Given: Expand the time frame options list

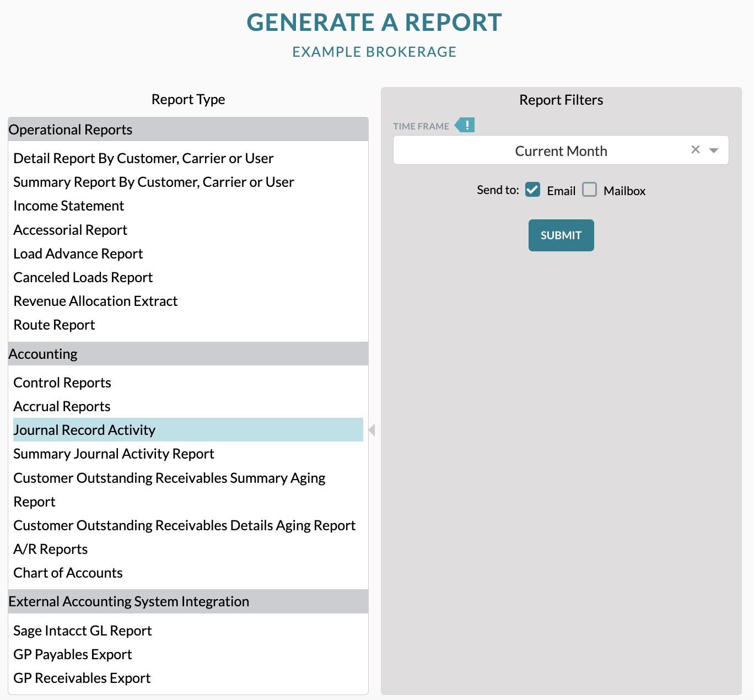Looking at the screenshot, I should [714, 150].
